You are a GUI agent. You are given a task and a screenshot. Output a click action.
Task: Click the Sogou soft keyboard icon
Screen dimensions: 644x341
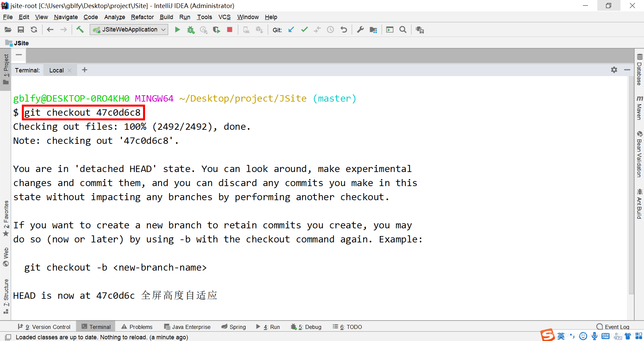click(x=606, y=336)
